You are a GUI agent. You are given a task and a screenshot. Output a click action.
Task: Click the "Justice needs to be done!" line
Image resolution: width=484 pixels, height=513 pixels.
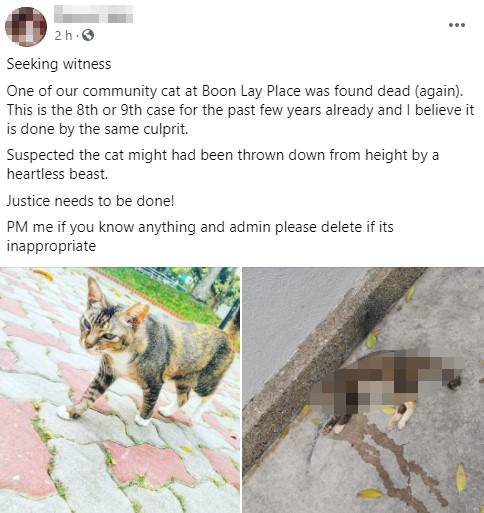click(x=90, y=201)
